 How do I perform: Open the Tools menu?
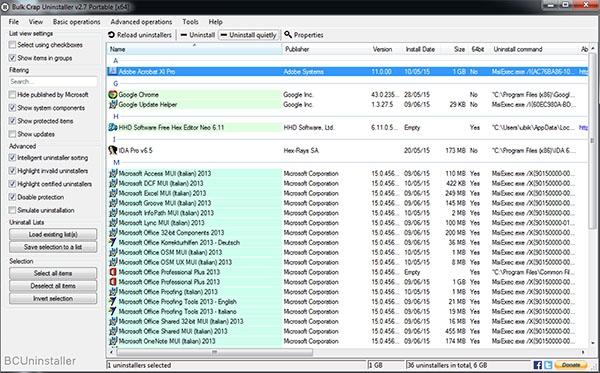190,22
